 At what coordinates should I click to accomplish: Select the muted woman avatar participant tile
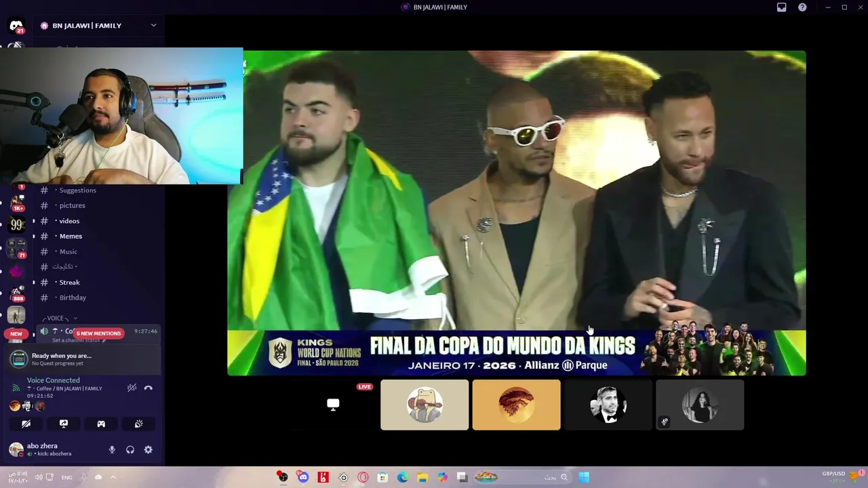pos(700,405)
